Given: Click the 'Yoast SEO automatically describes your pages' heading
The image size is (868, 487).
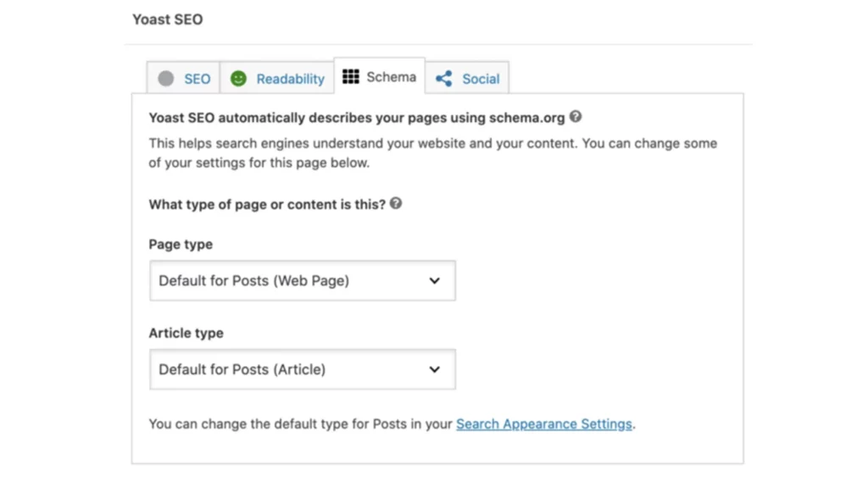Looking at the screenshot, I should click(357, 118).
